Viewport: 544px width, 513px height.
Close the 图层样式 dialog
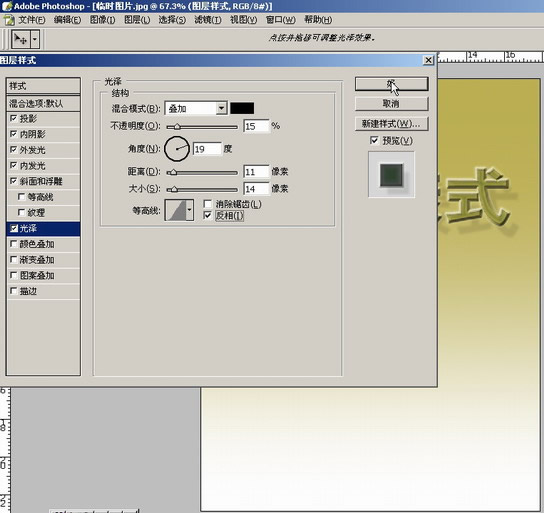[428, 60]
